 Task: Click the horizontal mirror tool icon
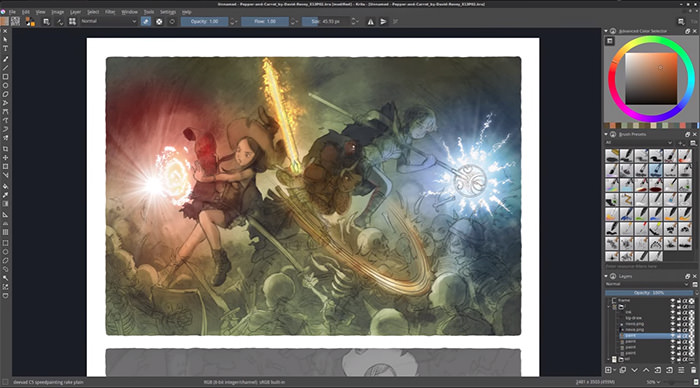[371, 21]
